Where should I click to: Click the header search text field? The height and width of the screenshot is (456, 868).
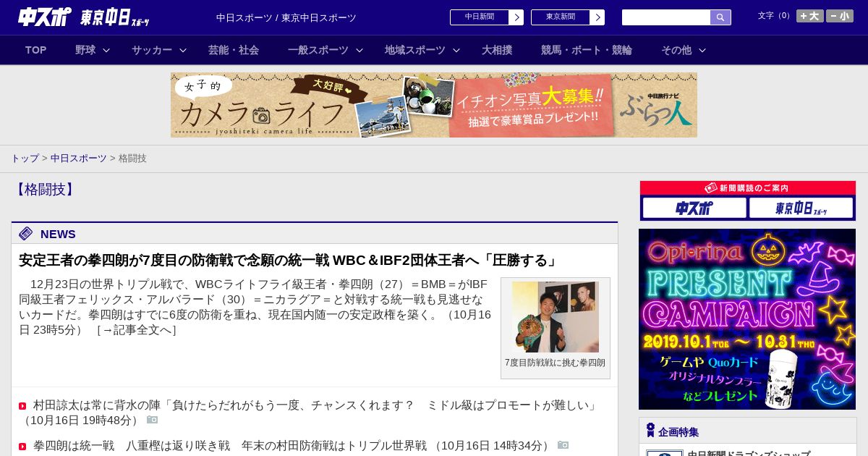pos(666,17)
